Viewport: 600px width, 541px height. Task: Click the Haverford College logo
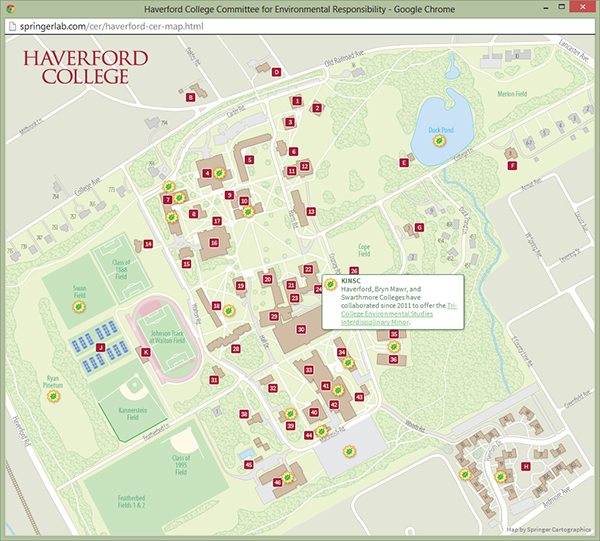point(86,67)
